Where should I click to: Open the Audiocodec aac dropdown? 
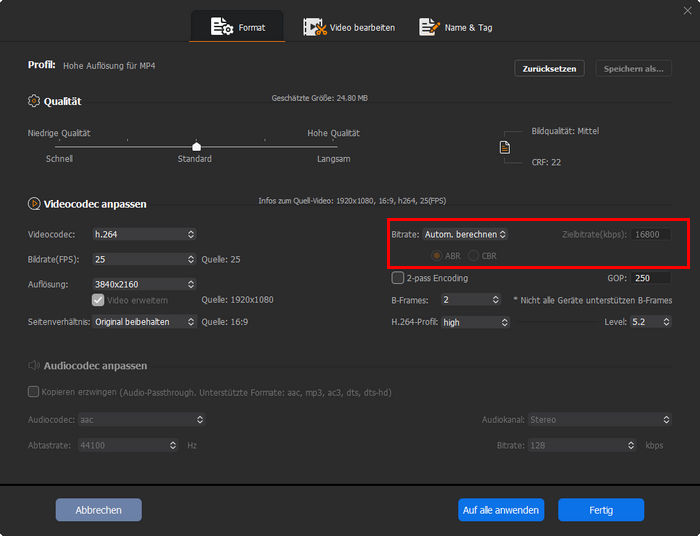(142, 420)
